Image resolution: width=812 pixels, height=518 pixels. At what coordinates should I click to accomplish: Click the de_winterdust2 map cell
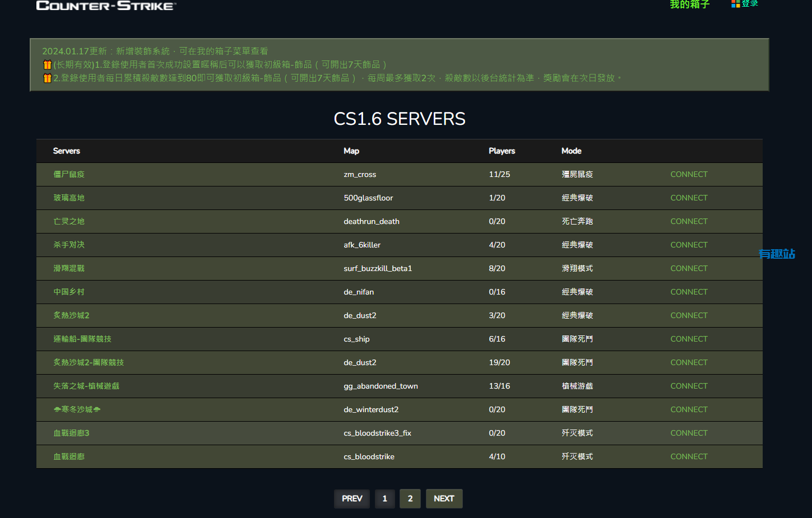[x=371, y=409]
